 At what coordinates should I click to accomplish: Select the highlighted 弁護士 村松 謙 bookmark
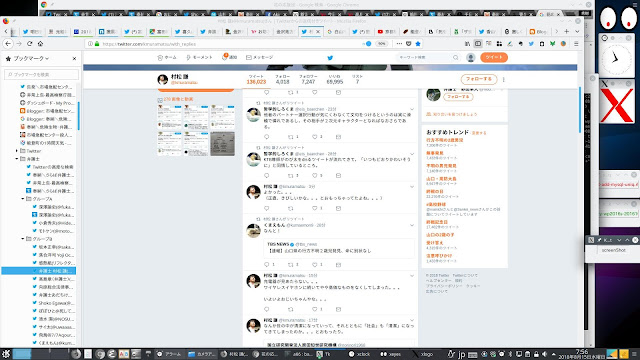tap(39, 271)
